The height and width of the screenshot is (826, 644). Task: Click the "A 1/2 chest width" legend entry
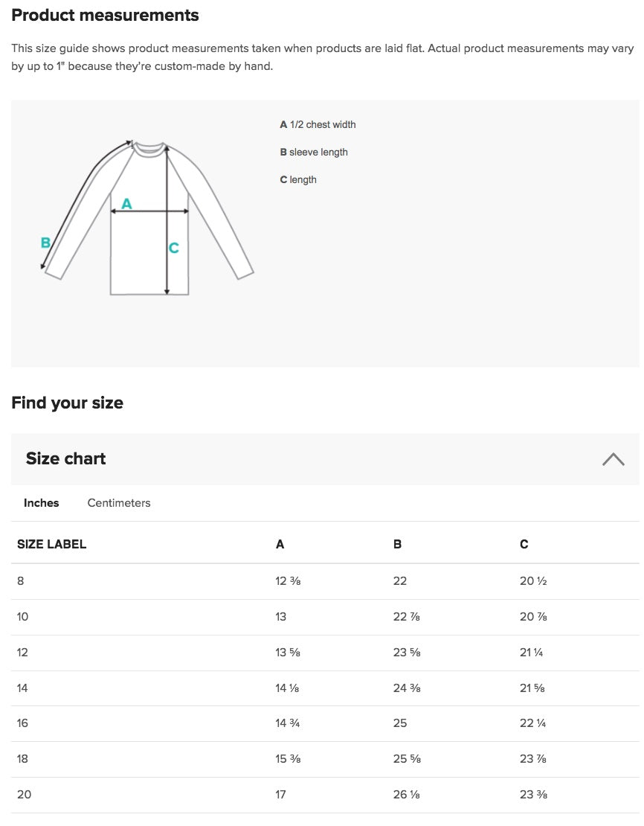318,125
